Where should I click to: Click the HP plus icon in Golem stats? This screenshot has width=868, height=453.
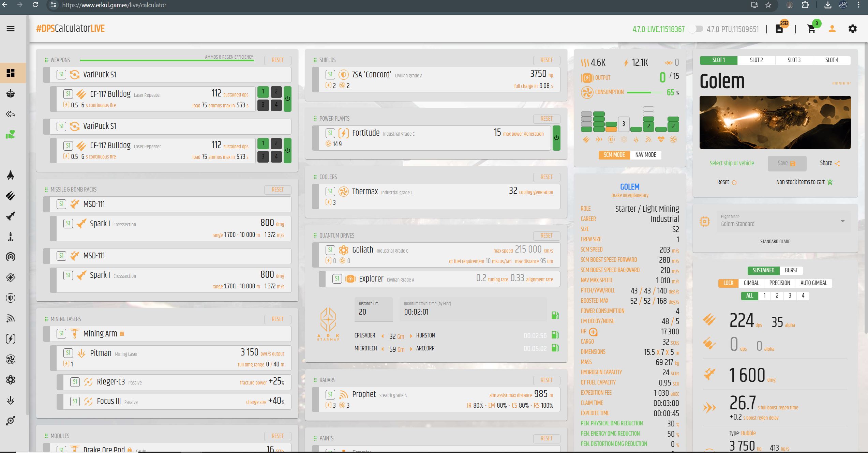pyautogui.click(x=593, y=332)
